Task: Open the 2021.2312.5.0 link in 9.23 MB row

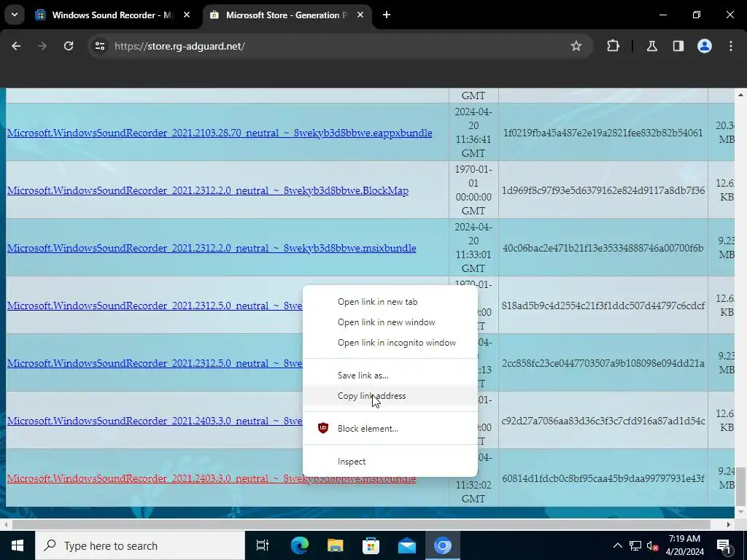Action: (x=155, y=363)
